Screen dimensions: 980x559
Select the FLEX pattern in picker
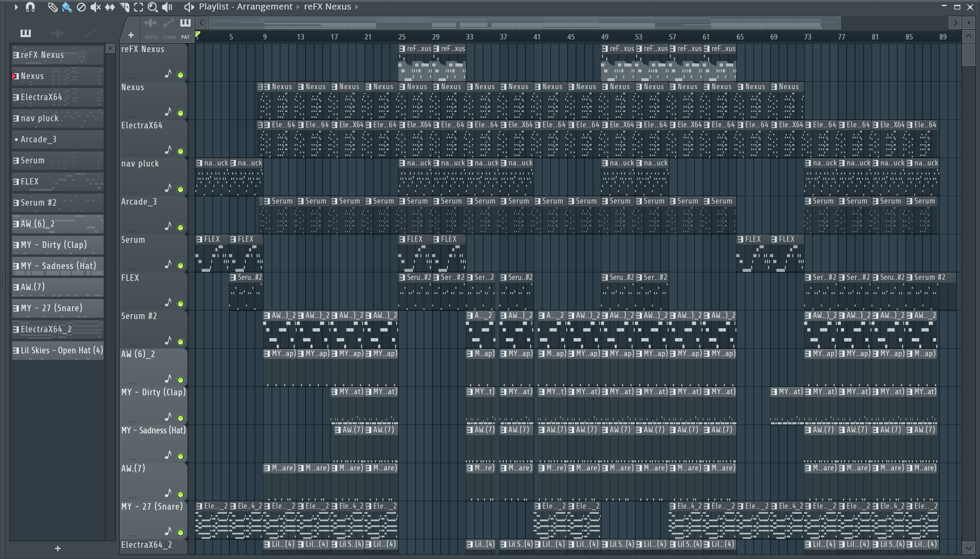58,181
